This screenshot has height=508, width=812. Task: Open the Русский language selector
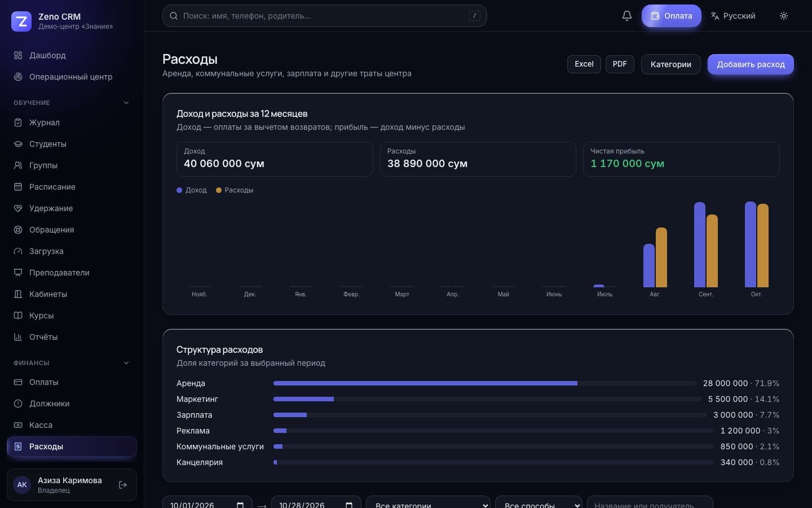(x=733, y=16)
